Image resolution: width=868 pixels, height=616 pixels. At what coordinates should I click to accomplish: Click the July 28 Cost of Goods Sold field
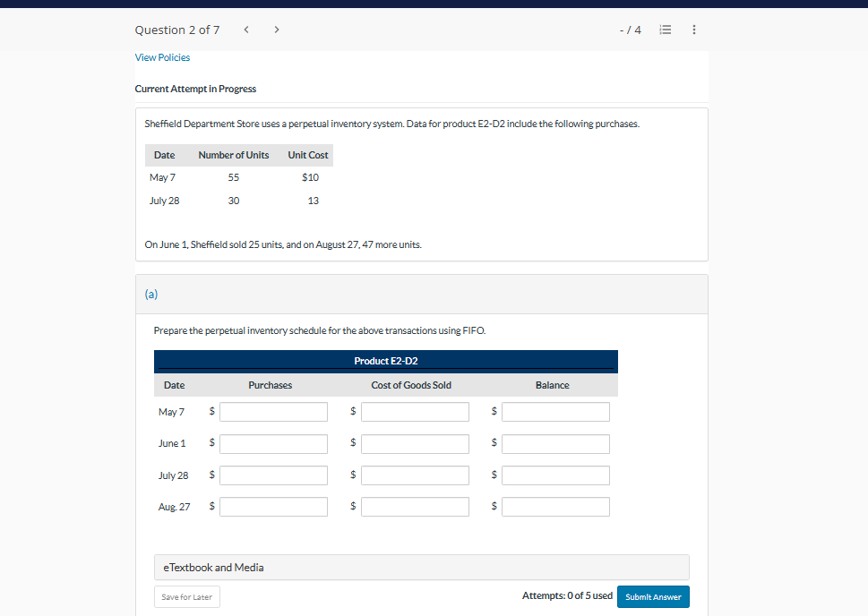[415, 475]
